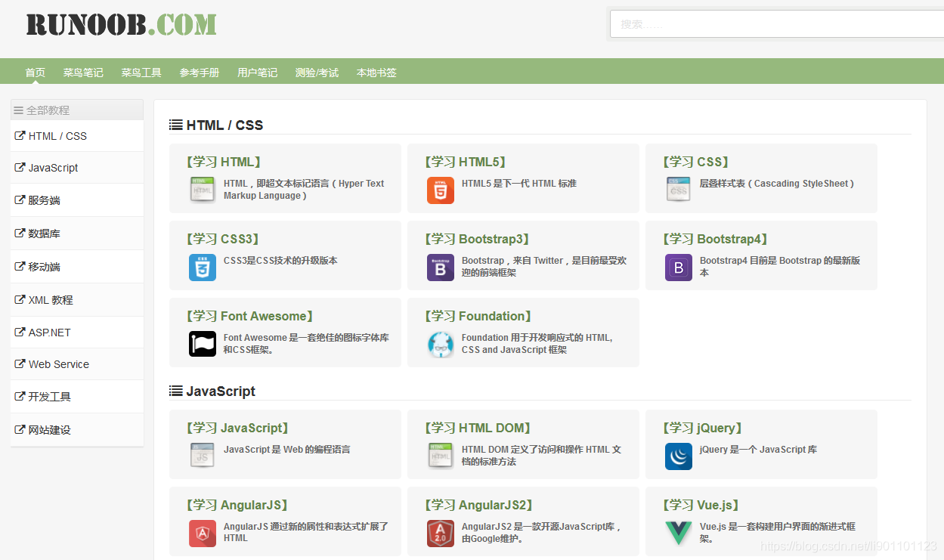Open 测验/考试 in the navigation bar

click(x=317, y=73)
